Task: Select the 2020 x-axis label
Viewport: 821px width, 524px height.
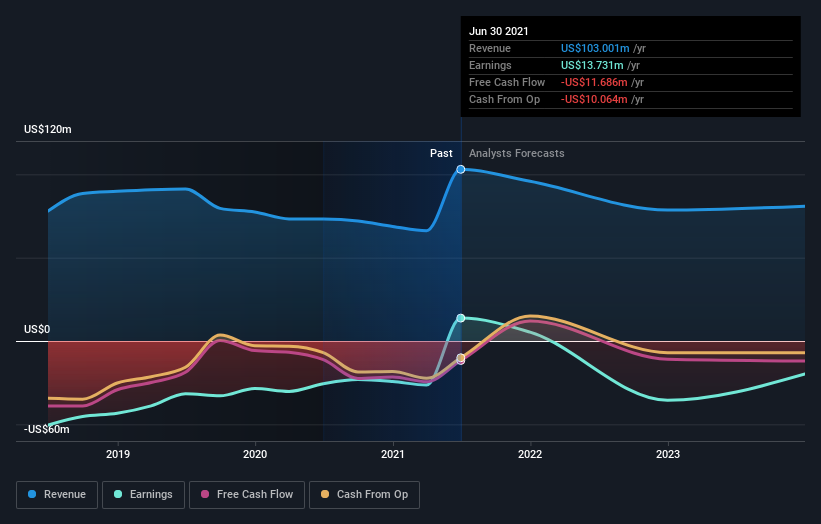Action: [255, 454]
